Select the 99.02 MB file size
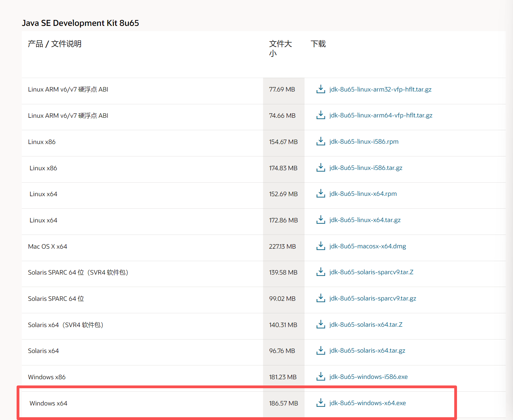Screen dimensions: 513x420 click(282, 298)
